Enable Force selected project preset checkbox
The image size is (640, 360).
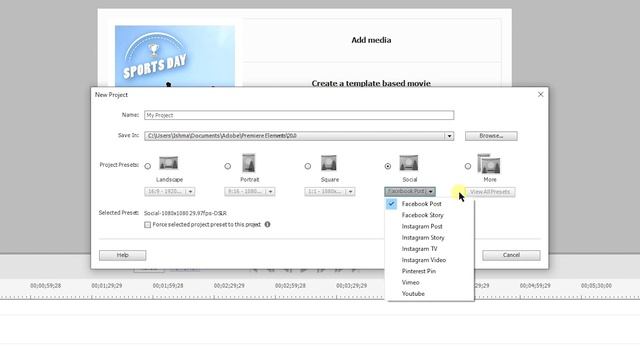click(x=147, y=225)
